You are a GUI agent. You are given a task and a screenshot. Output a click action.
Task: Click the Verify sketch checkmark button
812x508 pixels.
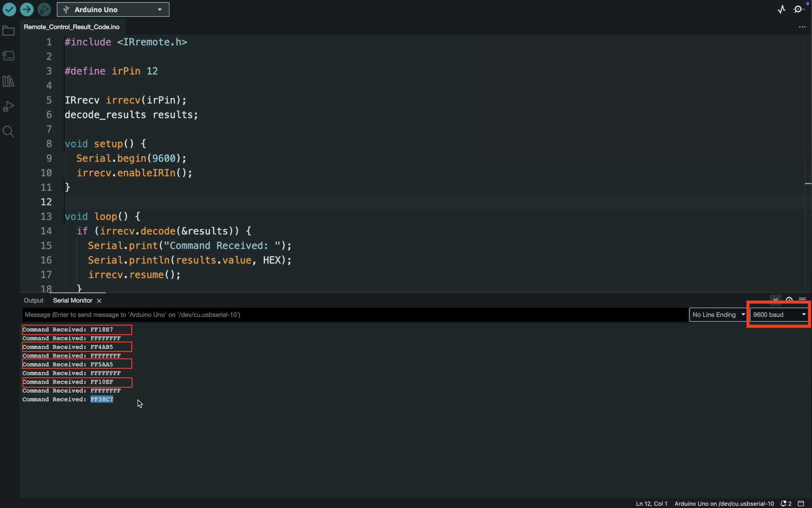coord(9,9)
